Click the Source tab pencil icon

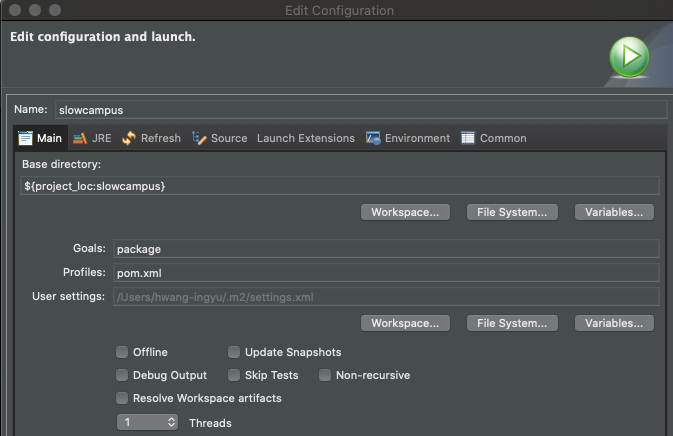tap(199, 138)
